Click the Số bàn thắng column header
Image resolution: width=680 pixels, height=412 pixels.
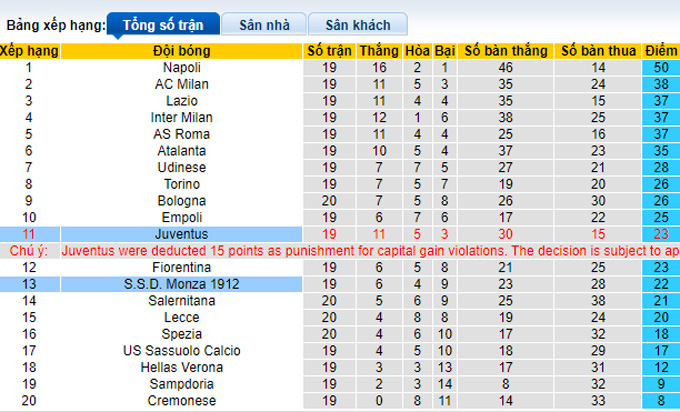point(505,51)
